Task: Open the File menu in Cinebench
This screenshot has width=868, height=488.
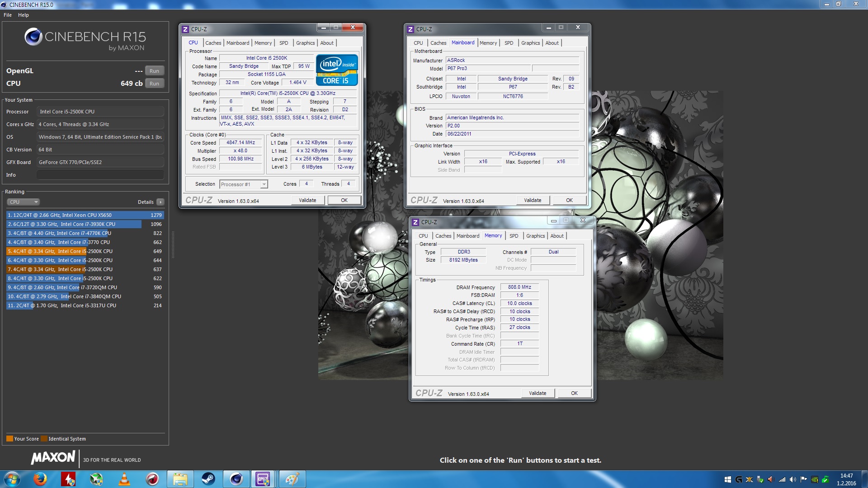Action: [x=8, y=15]
